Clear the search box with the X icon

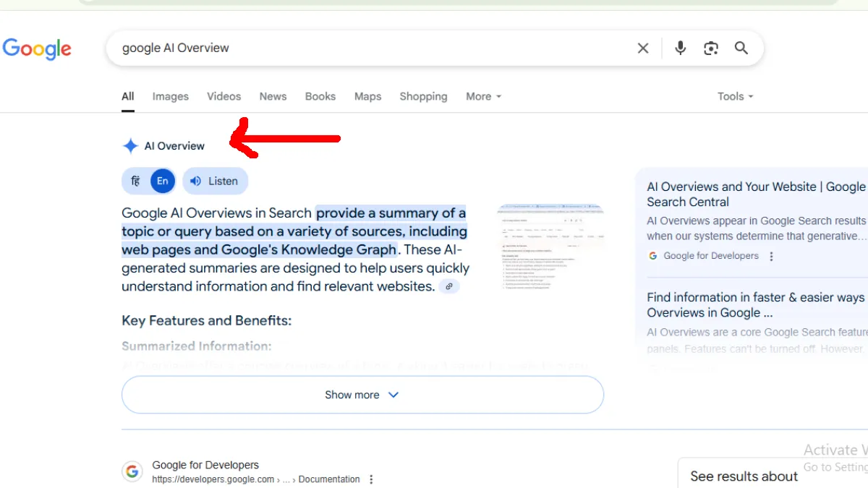pyautogui.click(x=643, y=48)
